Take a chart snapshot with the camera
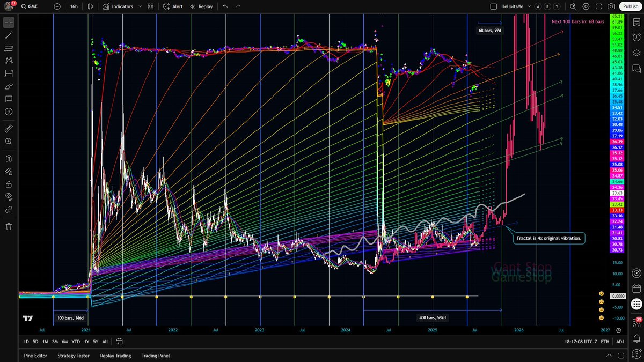 [x=611, y=6]
